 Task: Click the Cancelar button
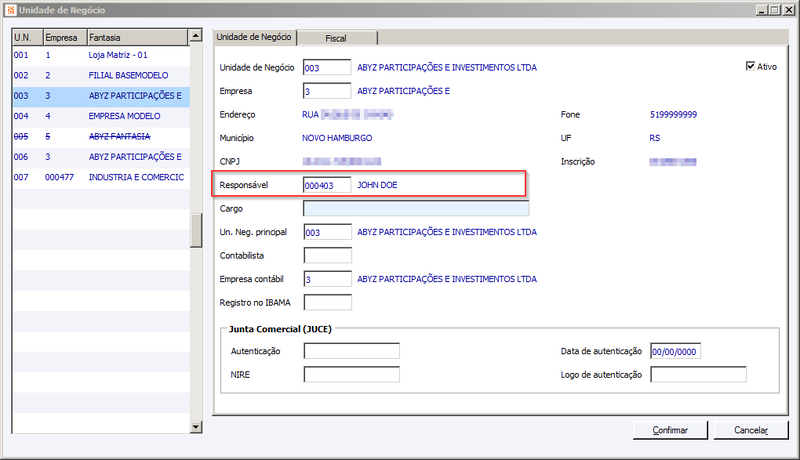tap(751, 430)
